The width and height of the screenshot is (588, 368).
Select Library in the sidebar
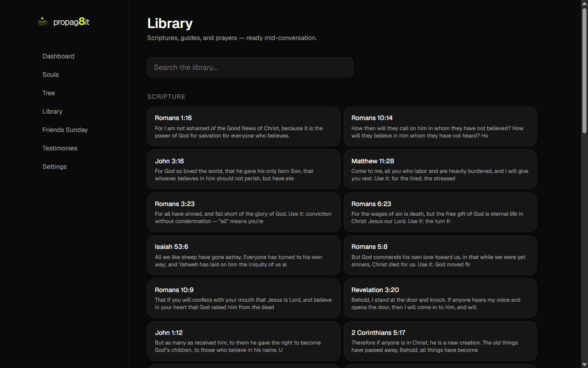pos(52,111)
